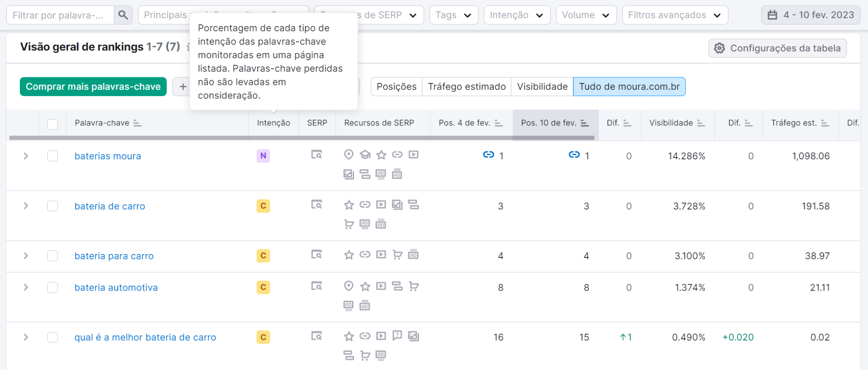Image resolution: width=868 pixels, height=370 pixels.
Task: Click the yellow C intent badge for bateria automotiva
Action: point(263,287)
